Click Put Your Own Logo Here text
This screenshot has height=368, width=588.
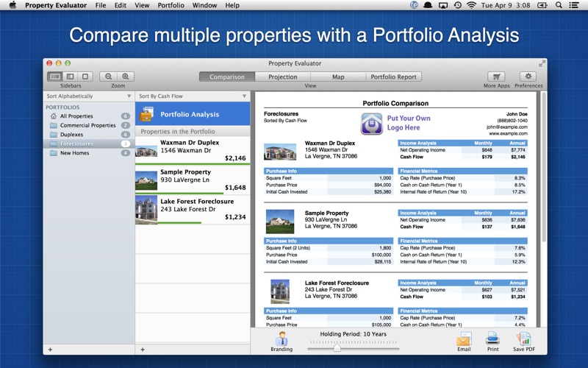tap(409, 123)
